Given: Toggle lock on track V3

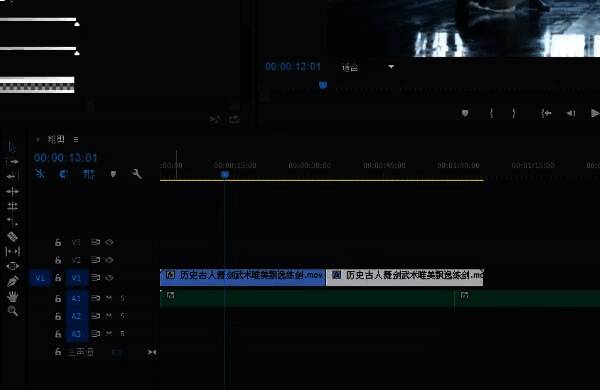Looking at the screenshot, I should point(58,242).
